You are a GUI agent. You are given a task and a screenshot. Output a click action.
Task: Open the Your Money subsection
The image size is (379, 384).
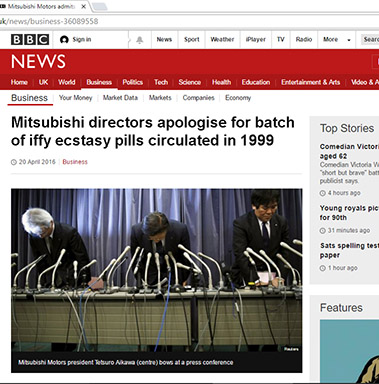pyautogui.click(x=75, y=98)
